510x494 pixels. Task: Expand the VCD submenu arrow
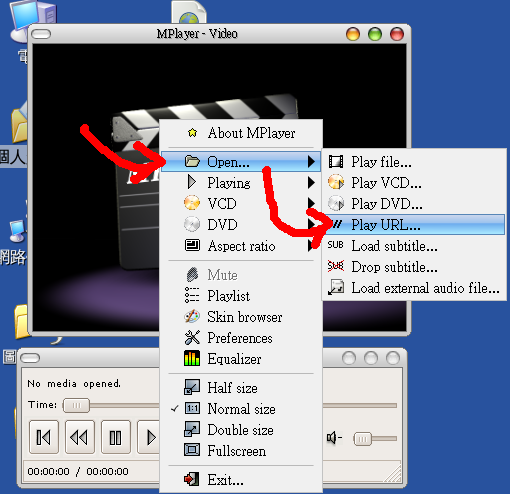(x=311, y=203)
